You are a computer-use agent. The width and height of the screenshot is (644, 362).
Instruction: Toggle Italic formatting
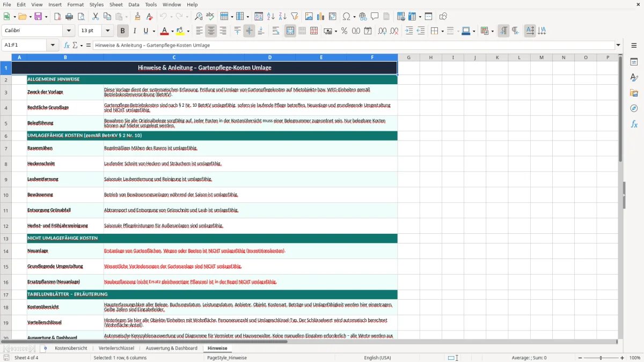point(135,31)
